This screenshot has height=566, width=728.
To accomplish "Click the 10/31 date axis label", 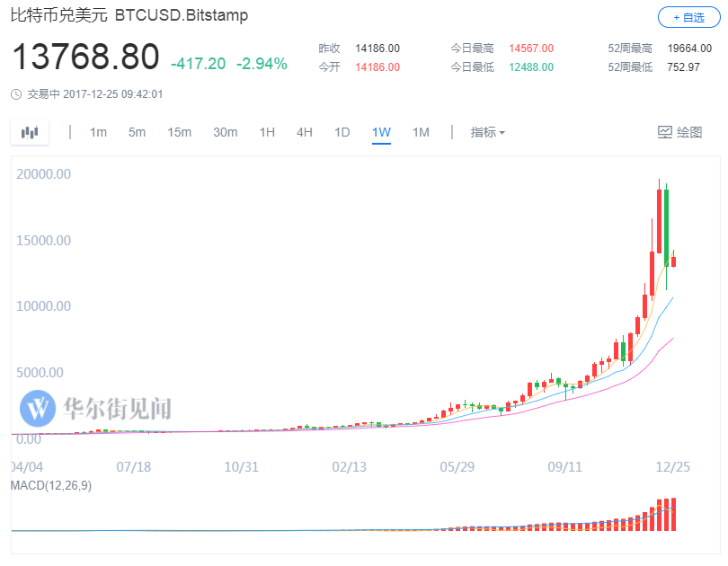I will click(242, 466).
